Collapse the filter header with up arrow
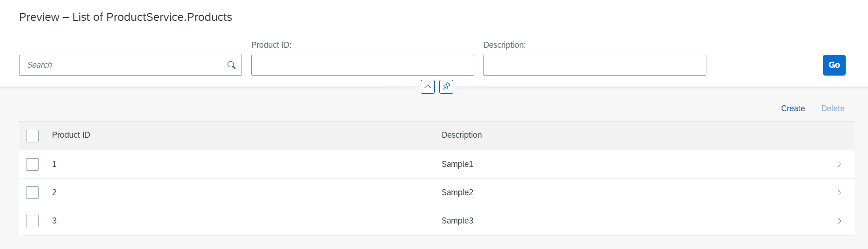 (x=427, y=87)
